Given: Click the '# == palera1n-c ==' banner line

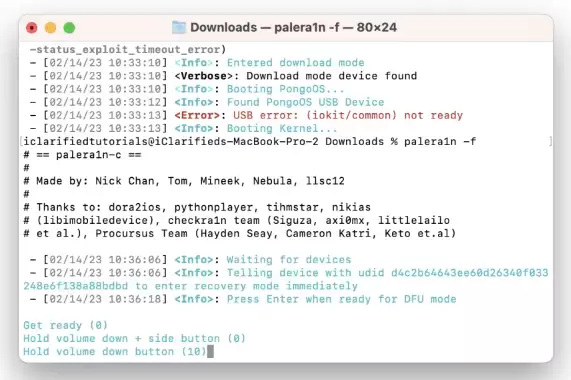Looking at the screenshot, I should point(82,155).
